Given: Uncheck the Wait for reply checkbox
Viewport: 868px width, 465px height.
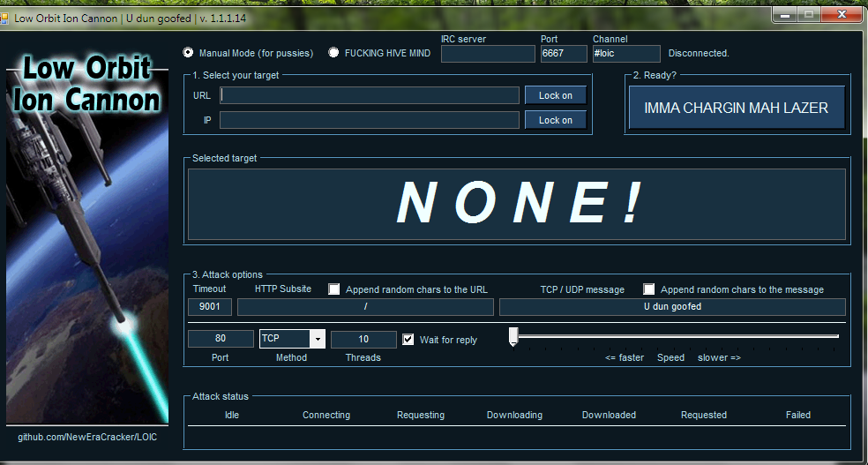Looking at the screenshot, I should pos(408,340).
